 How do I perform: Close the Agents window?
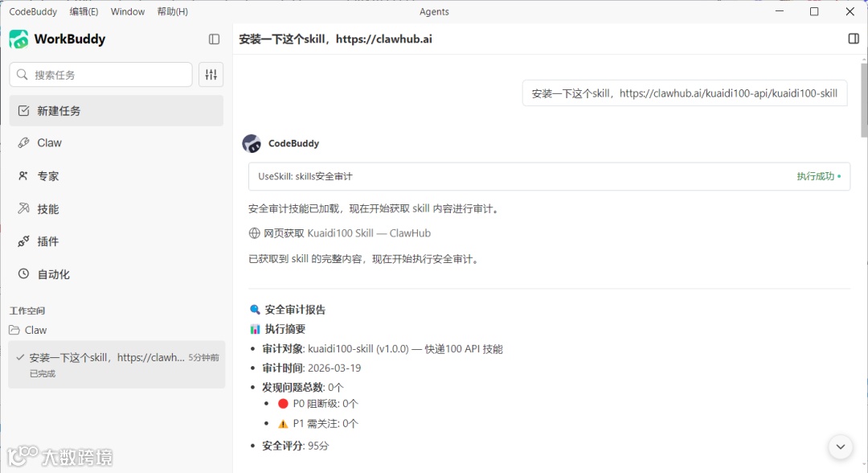[x=850, y=11]
